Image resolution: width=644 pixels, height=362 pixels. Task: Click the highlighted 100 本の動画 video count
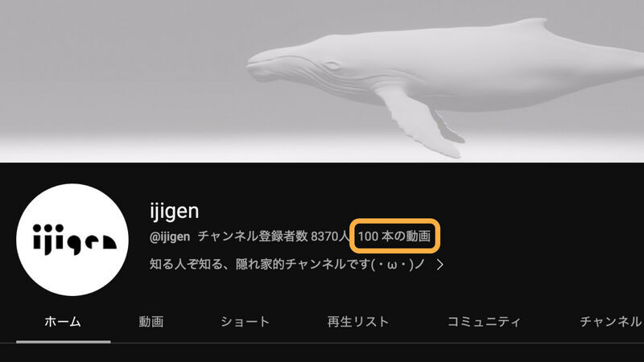[x=394, y=236]
